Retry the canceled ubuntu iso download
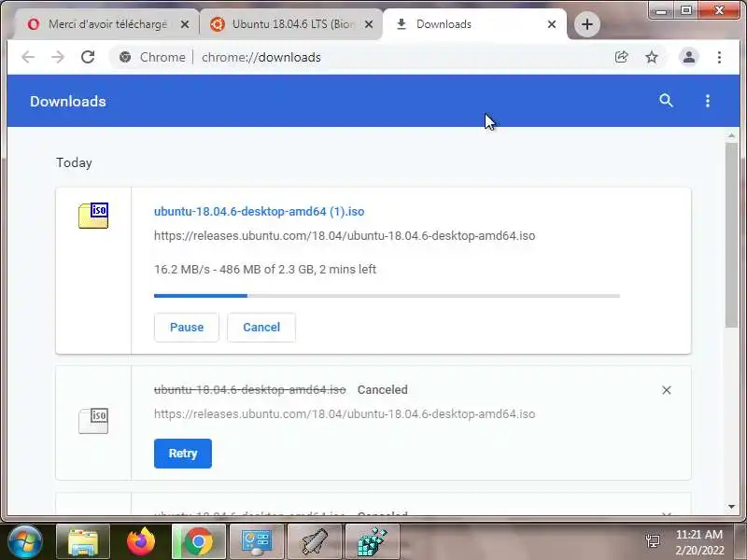 click(x=183, y=454)
